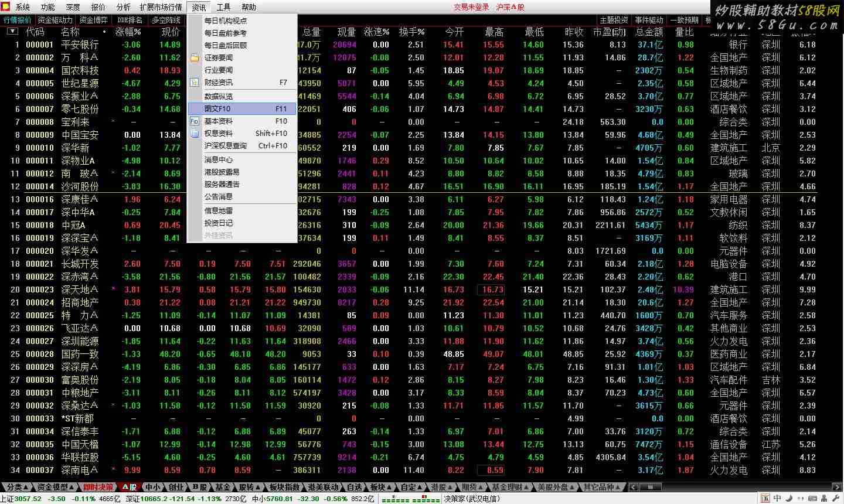
Task: Switch to 资金驱动力 tab
Action: (x=55, y=20)
